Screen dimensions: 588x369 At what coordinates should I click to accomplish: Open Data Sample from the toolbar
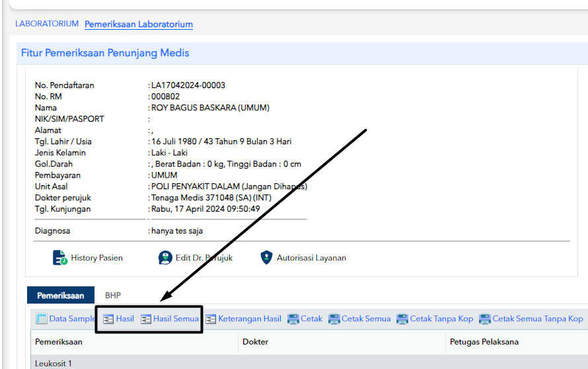tap(73, 319)
